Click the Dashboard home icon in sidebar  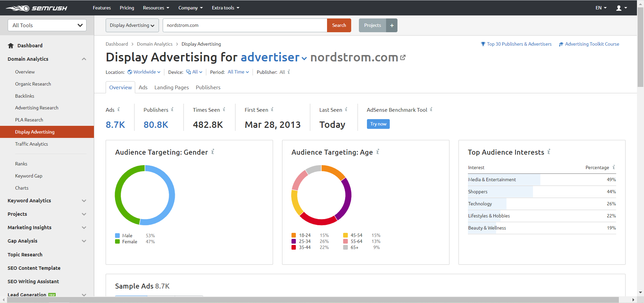[11, 46]
